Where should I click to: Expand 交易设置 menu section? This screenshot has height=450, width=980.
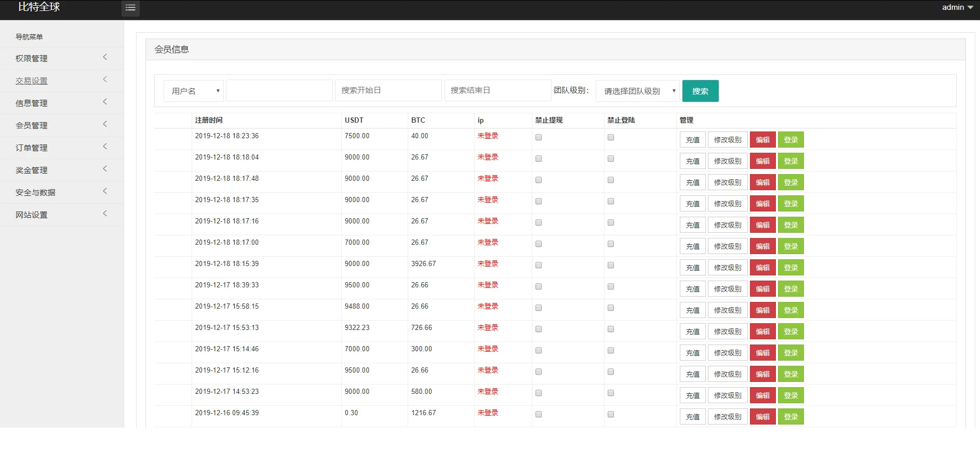coord(62,81)
